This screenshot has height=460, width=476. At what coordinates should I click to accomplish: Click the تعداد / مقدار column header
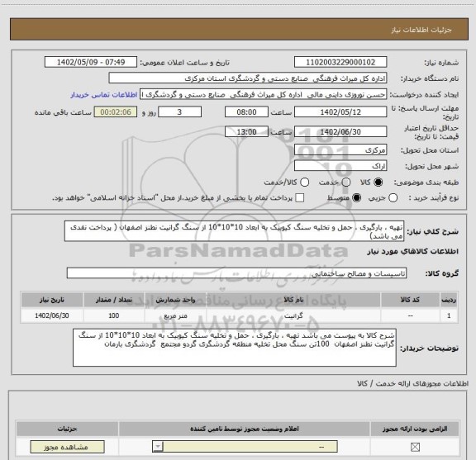(x=114, y=300)
